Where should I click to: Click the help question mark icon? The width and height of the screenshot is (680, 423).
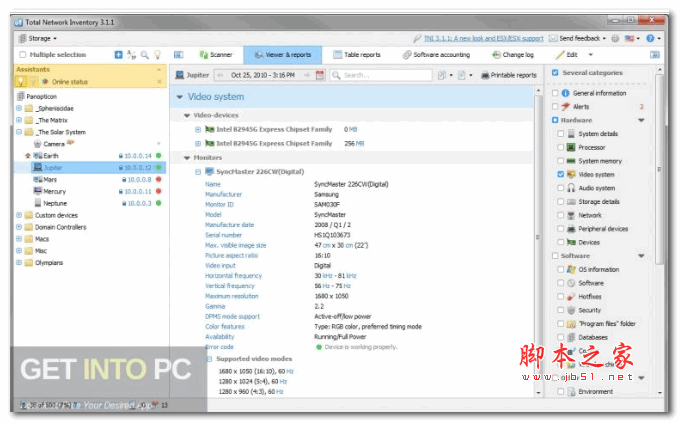point(650,38)
